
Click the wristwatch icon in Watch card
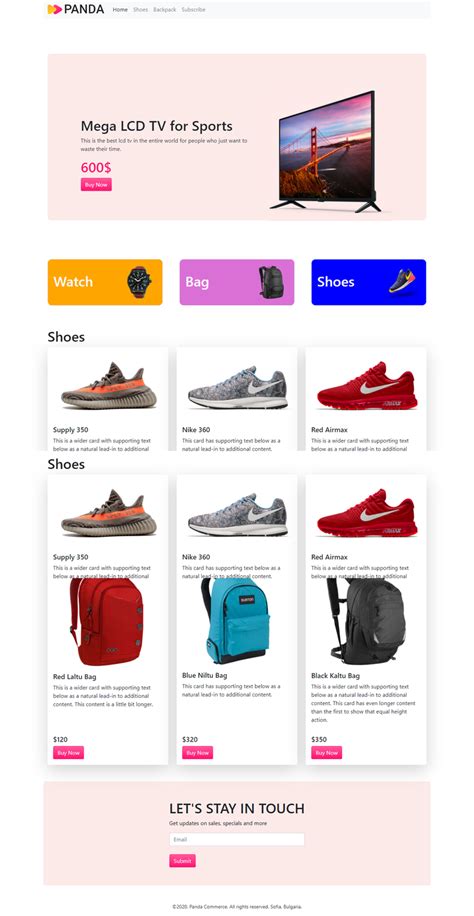tap(139, 282)
